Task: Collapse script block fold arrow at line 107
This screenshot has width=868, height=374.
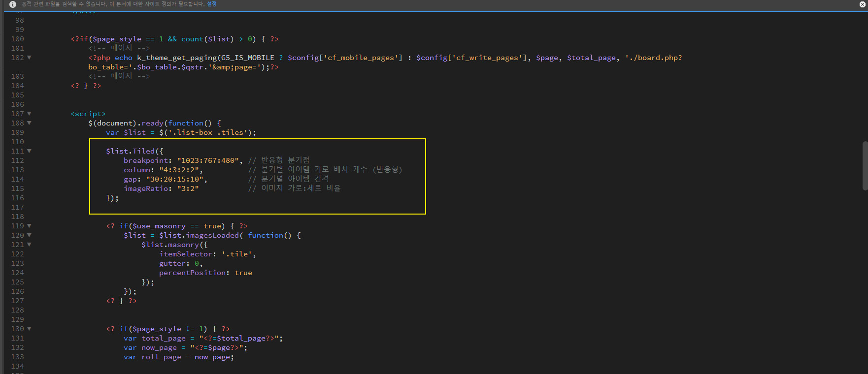Action: tap(29, 114)
